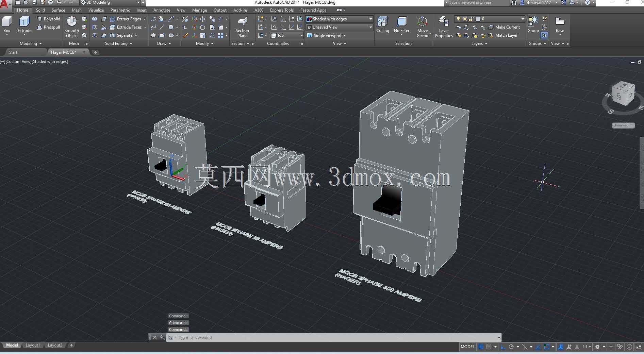Open the Express Tools ribbon tab
The width and height of the screenshot is (644, 354).
point(282,10)
